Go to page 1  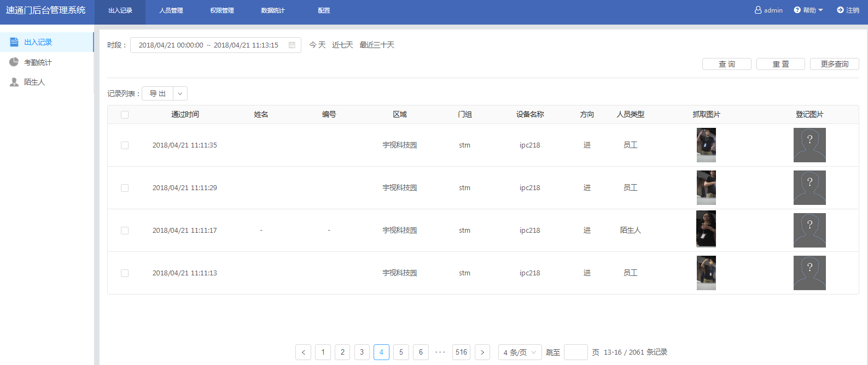[x=323, y=352]
